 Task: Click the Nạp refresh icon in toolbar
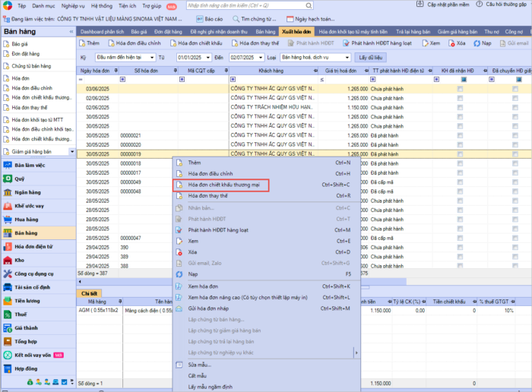click(476, 43)
